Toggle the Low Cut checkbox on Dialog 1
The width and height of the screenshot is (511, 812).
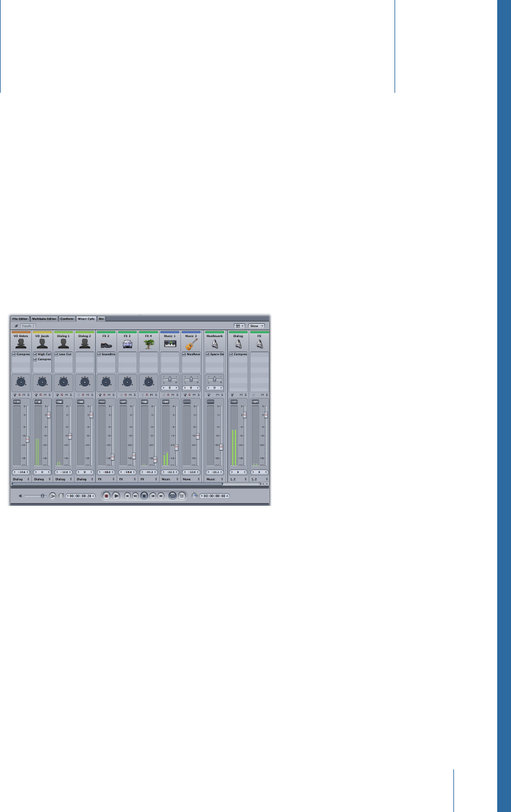point(56,354)
